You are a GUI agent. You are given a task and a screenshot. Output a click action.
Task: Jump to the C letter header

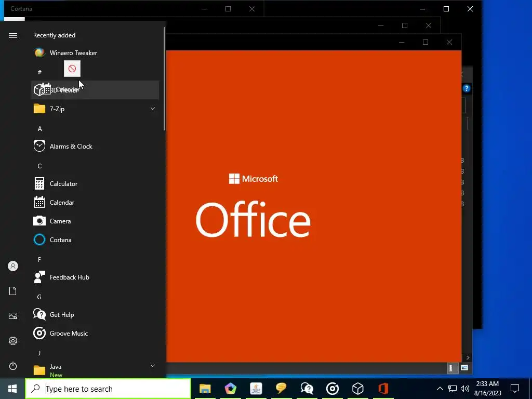tap(39, 166)
